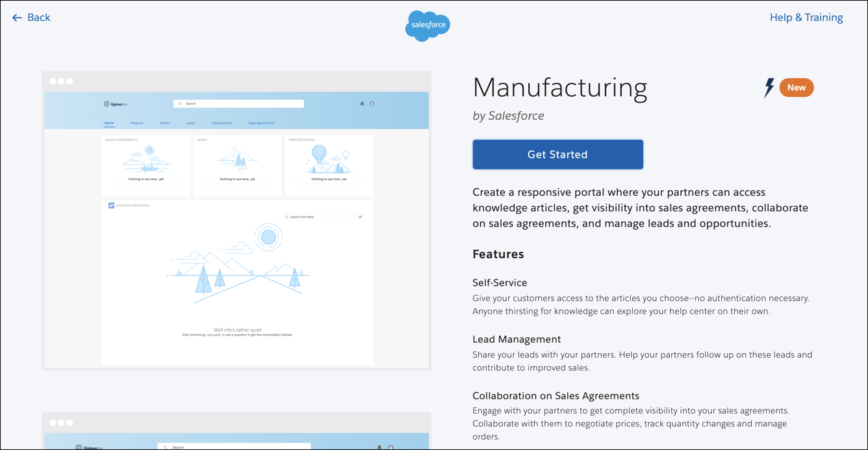The height and width of the screenshot is (450, 868).
Task: Click the Manufacturing title heading
Action: point(560,88)
